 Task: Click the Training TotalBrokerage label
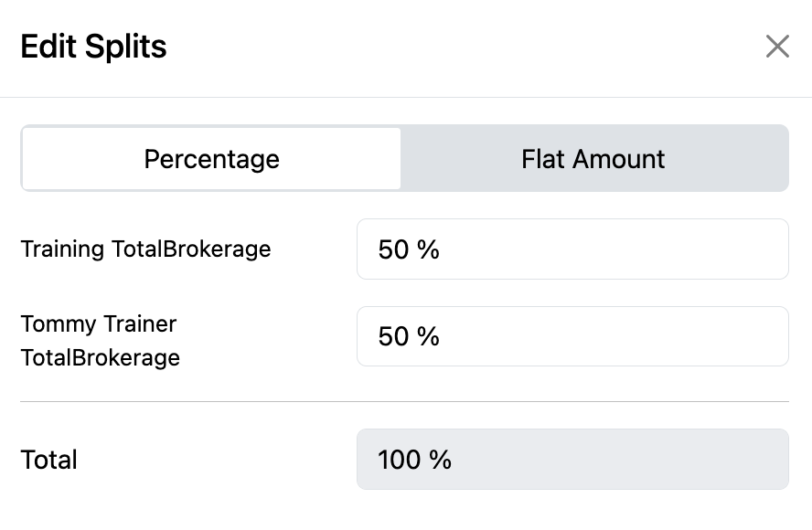coord(145,249)
